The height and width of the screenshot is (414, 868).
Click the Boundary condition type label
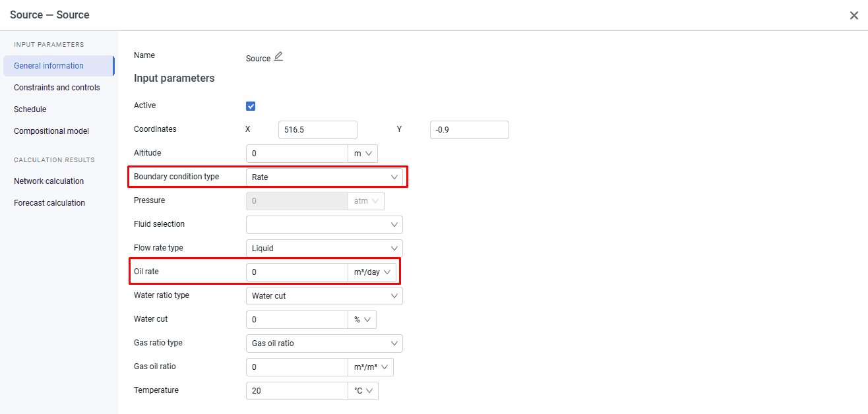(176, 177)
